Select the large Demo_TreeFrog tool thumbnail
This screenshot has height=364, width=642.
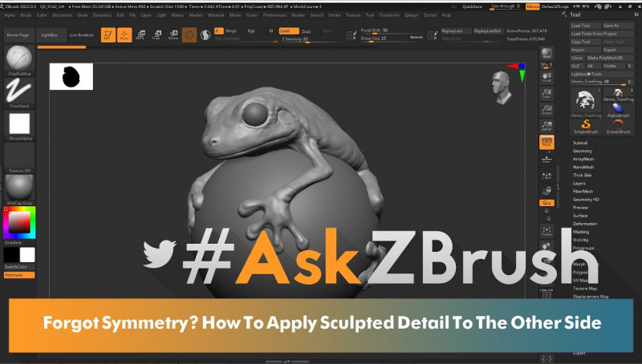coord(586,103)
